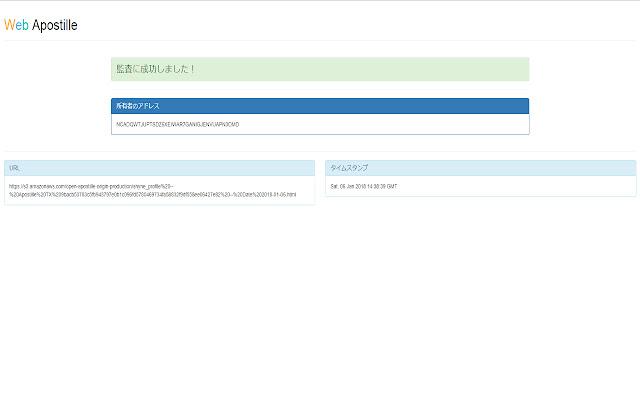
Task: Click the URL panel header
Action: [x=160, y=168]
